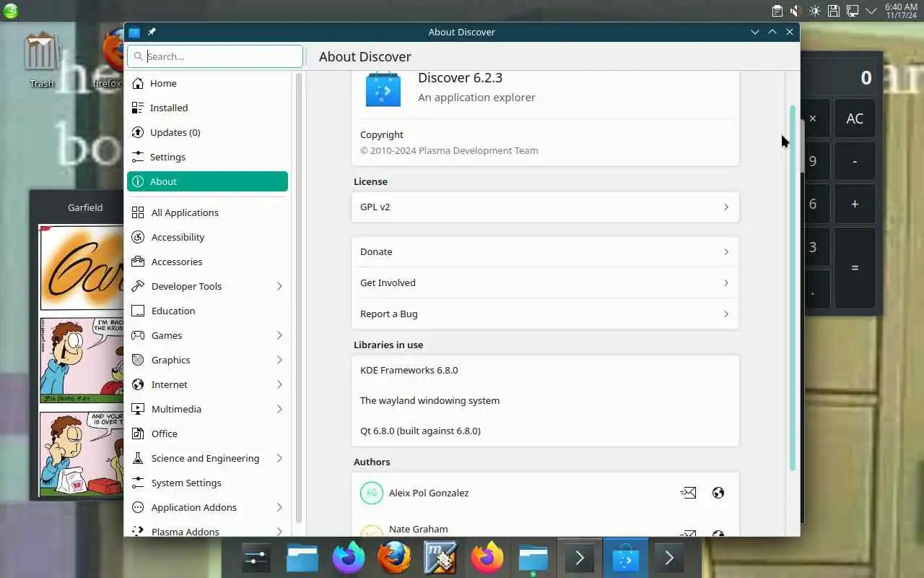Select the KDE Frameworks 6.8.0 text
Image resolution: width=924 pixels, height=578 pixels.
click(409, 370)
